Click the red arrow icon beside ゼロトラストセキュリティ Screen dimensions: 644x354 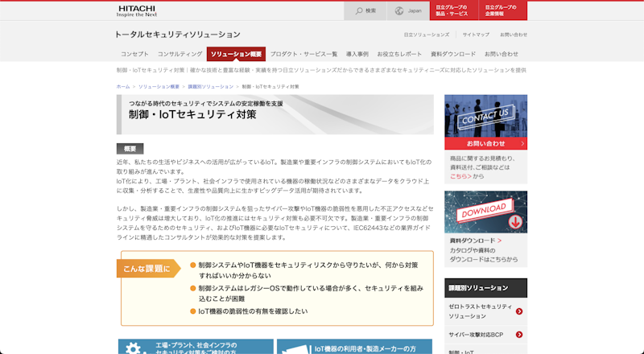coord(519,311)
